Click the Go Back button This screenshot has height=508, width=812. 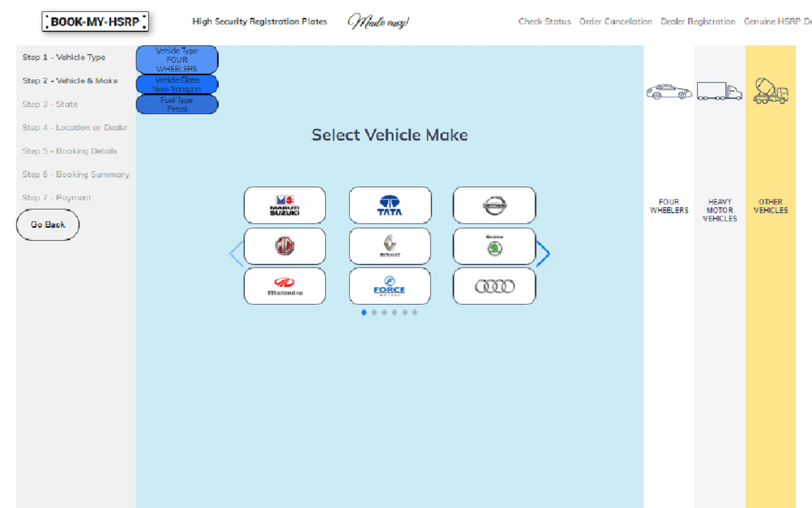(48, 224)
